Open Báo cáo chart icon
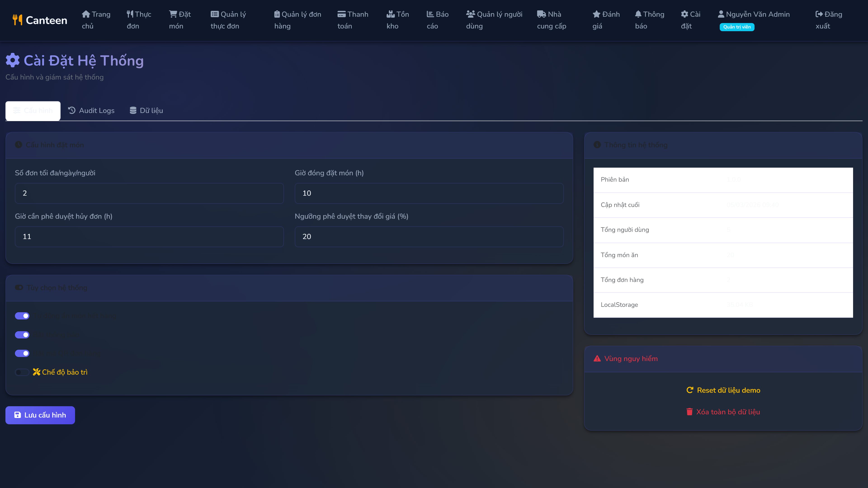 (430, 14)
